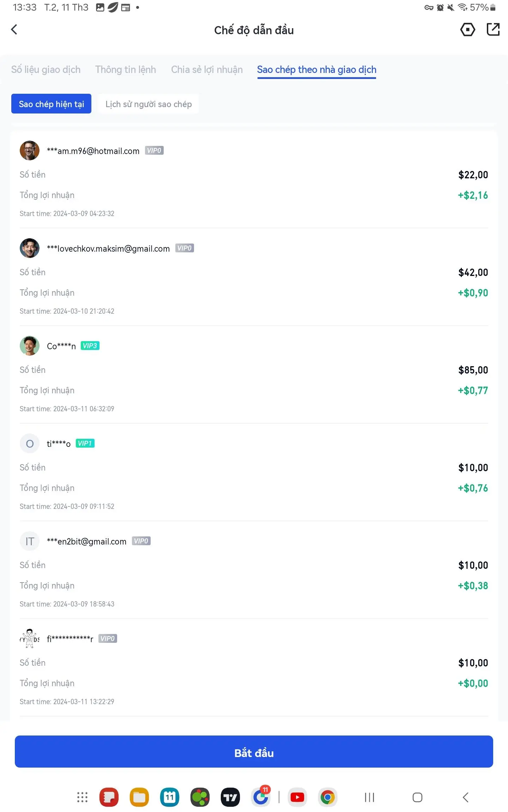
Task: Tap the Android recent apps button
Action: click(x=369, y=797)
